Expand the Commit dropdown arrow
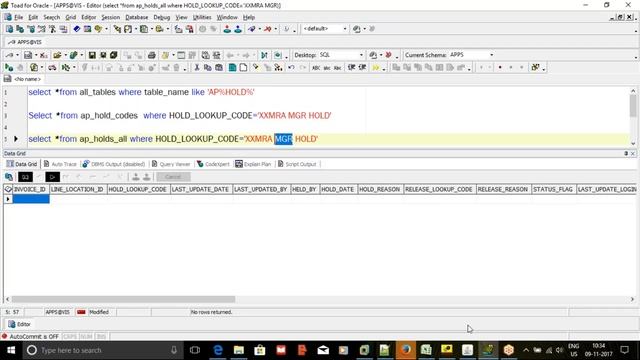The width and height of the screenshot is (640, 360). pyautogui.click(x=259, y=29)
